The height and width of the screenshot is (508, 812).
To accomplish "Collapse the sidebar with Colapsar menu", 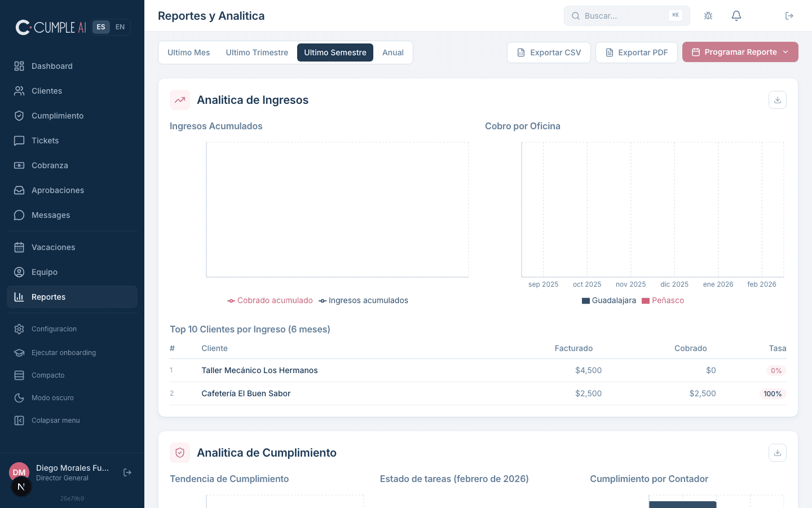I will 54,421.
